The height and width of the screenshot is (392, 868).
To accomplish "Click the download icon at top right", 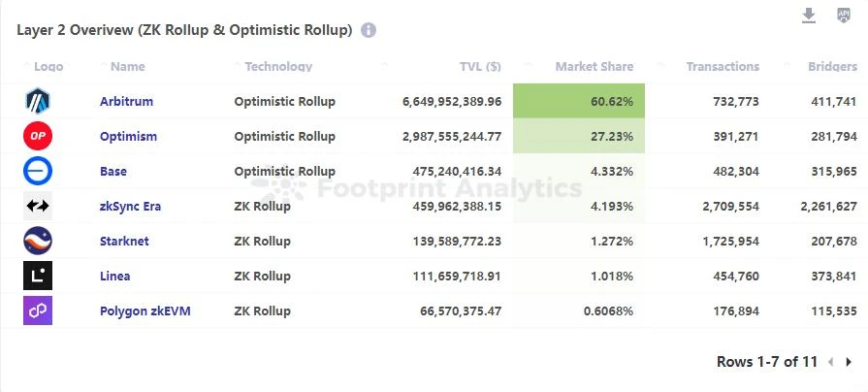I will coord(809,16).
